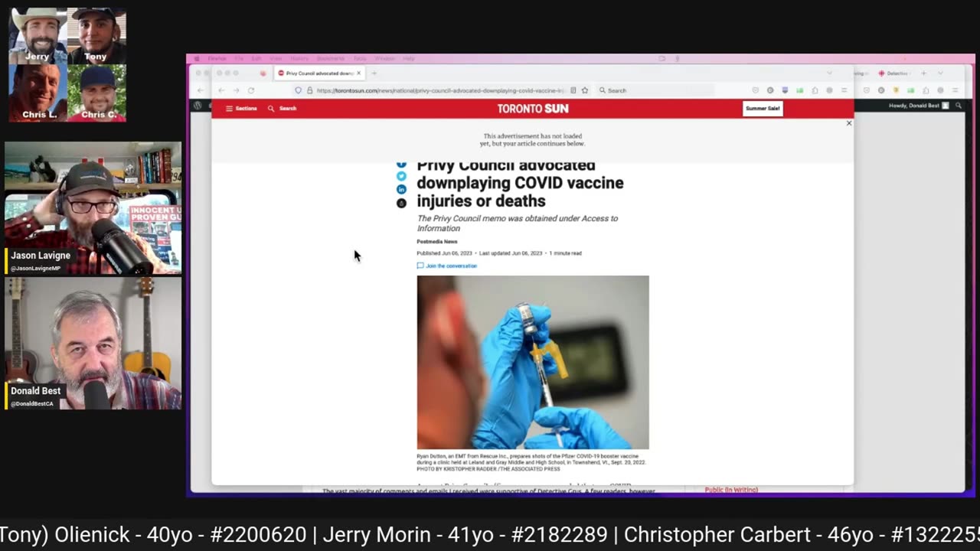Viewport: 980px width, 551px height.
Task: Click the Summer Sale! button
Action: click(763, 109)
